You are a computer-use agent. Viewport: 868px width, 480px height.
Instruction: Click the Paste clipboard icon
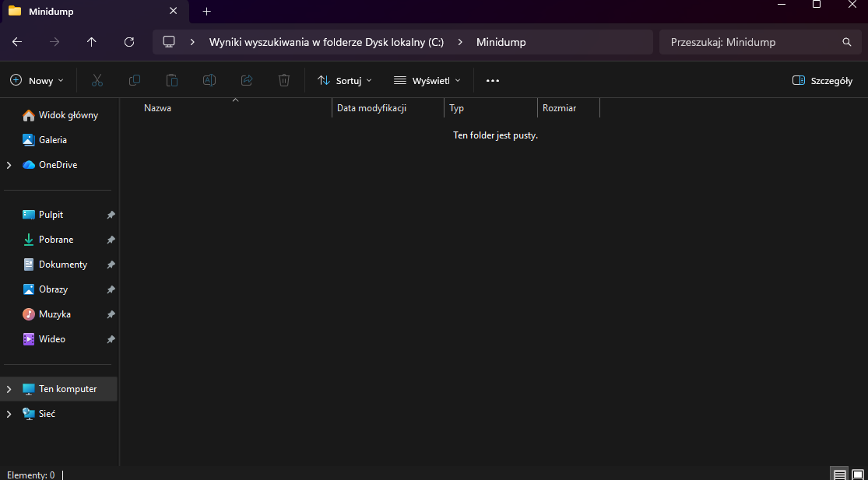(172, 80)
